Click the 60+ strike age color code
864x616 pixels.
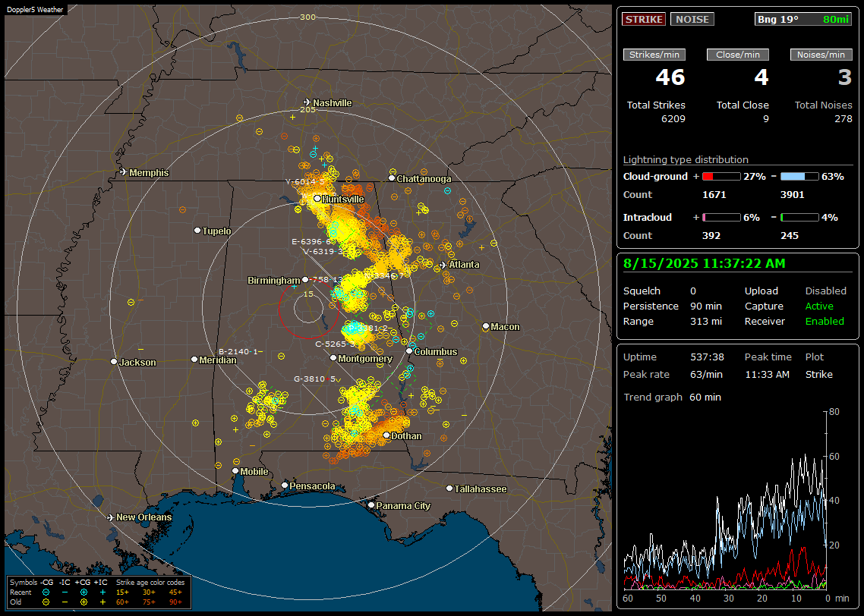pos(122,602)
